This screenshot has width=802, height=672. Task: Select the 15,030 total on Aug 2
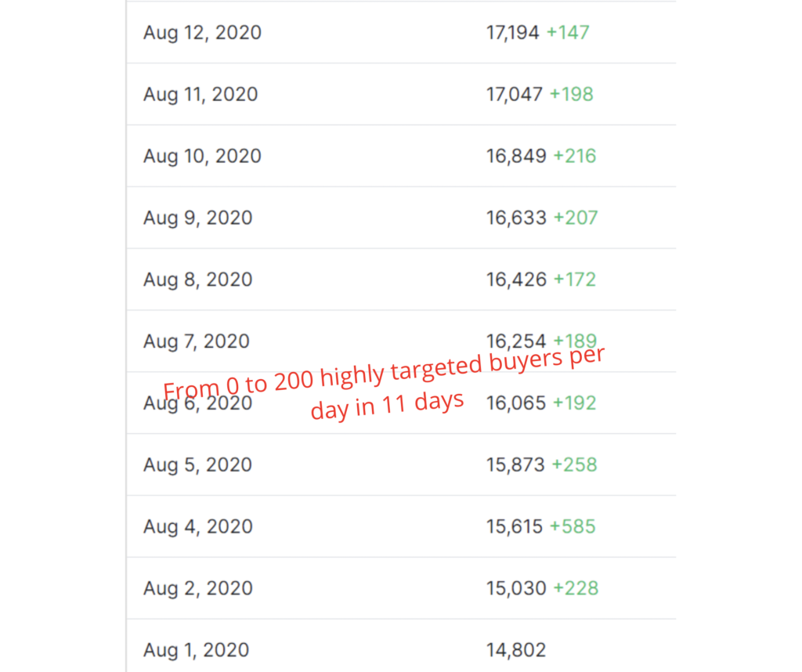pyautogui.click(x=516, y=588)
